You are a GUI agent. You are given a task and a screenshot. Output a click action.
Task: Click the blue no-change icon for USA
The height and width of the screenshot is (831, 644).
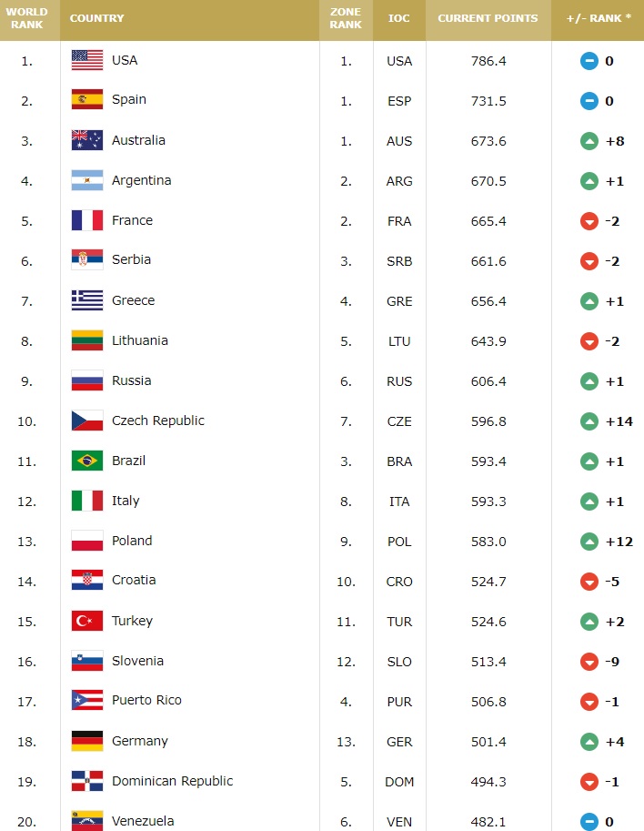[589, 62]
